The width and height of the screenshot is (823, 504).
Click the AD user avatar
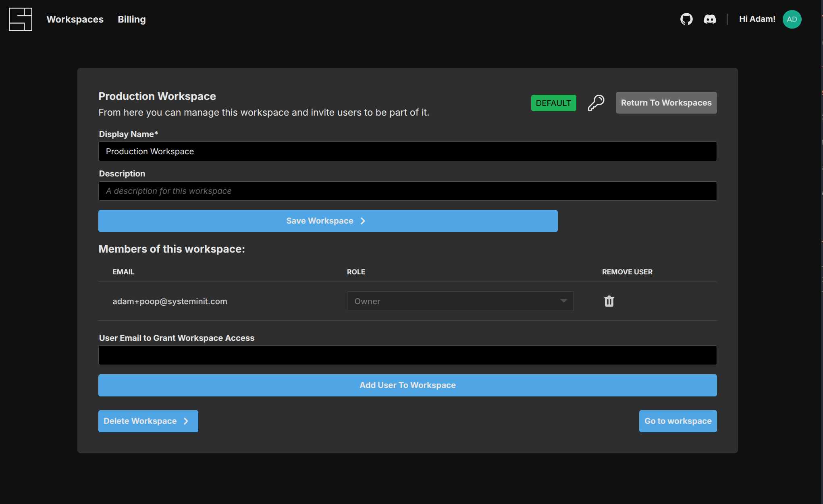click(x=792, y=19)
